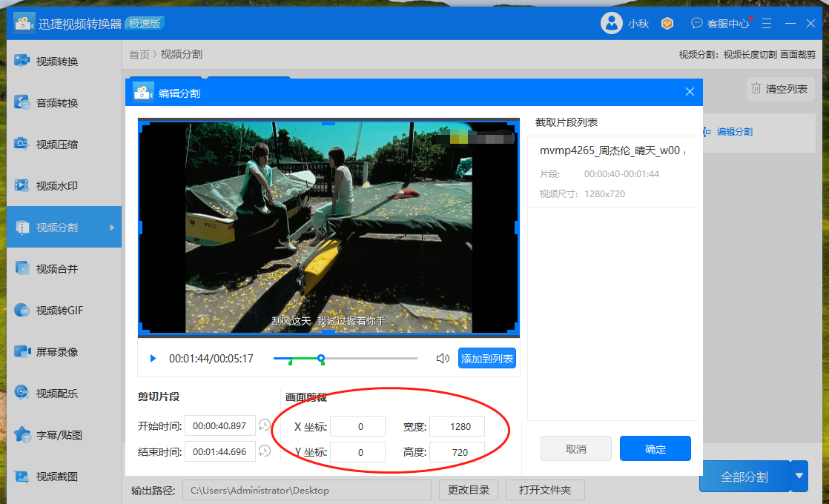Screen dimensions: 829x504
Task: Click the blue playhead on the timeline
Action: pos(321,358)
